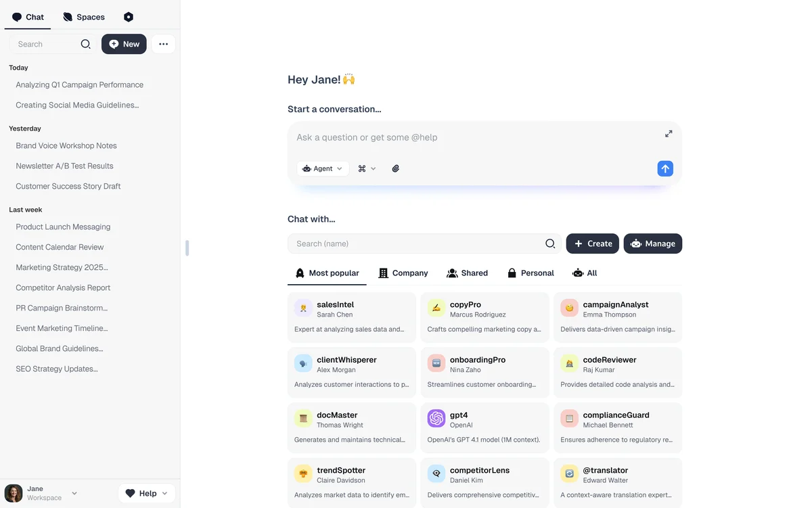Click the magnifier icon in the sidebar search
This screenshot has width=812, height=508.
pos(85,43)
